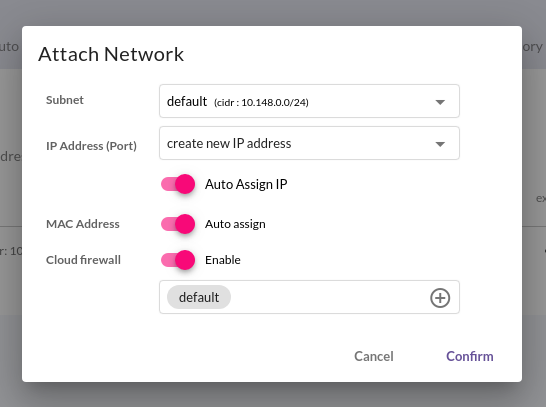This screenshot has width=546, height=407.
Task: Click the cidr 10.148.0.0/24 text
Action: click(261, 103)
